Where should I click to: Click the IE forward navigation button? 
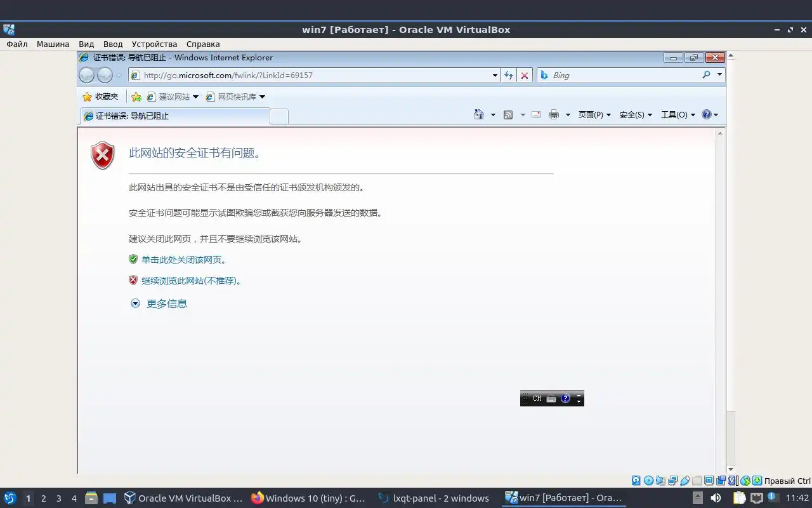click(x=105, y=75)
